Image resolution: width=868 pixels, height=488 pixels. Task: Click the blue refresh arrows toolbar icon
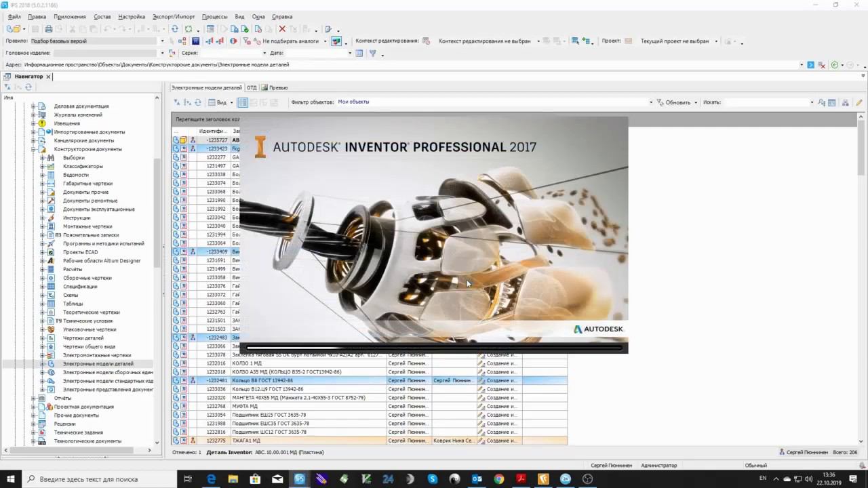(x=174, y=29)
